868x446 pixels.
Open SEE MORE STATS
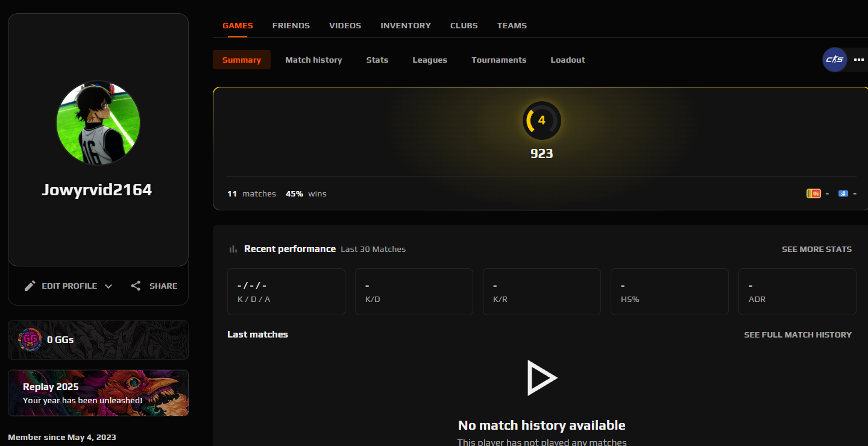[817, 249]
